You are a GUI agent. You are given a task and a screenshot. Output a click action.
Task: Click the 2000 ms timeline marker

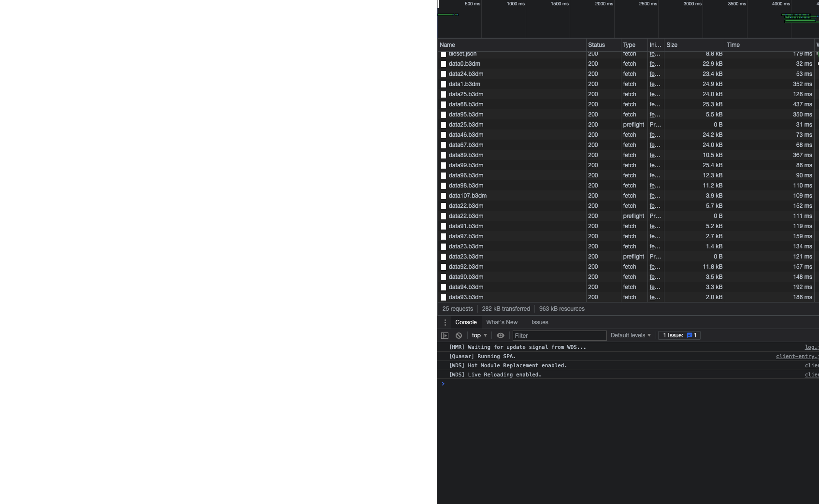coord(603,4)
